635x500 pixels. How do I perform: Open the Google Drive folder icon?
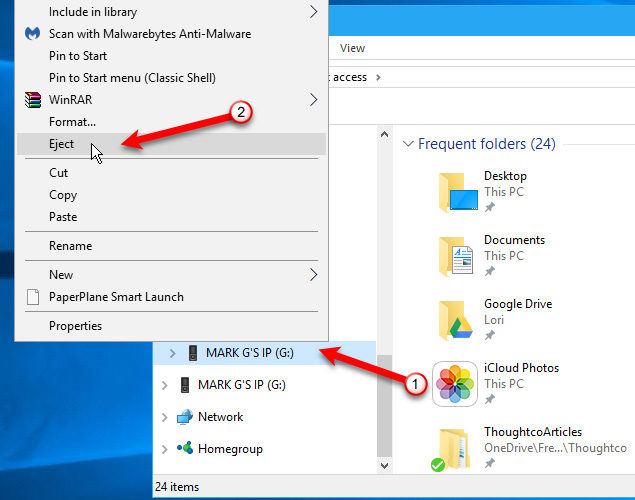pos(456,320)
